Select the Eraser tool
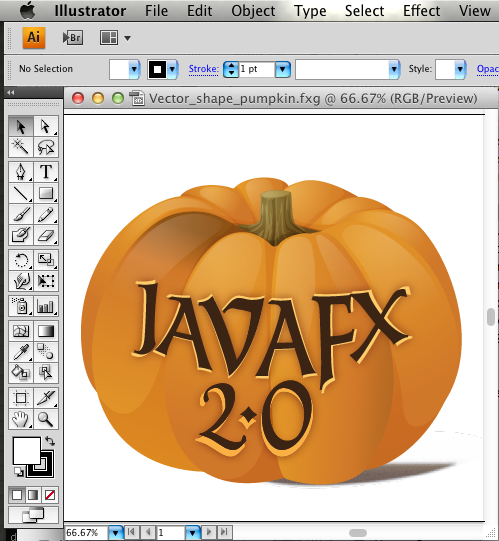Image resolution: width=499 pixels, height=541 pixels. tap(46, 235)
